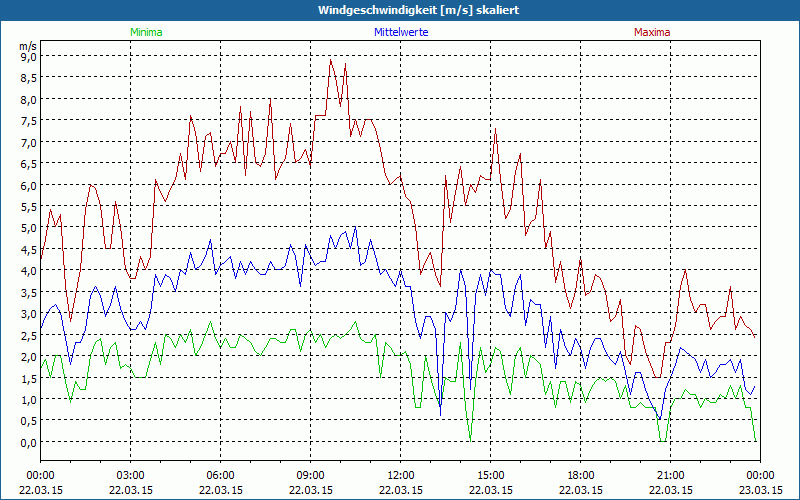Click the 2,5 y-axis value
The image size is (800, 500).
pyautogui.click(x=29, y=335)
